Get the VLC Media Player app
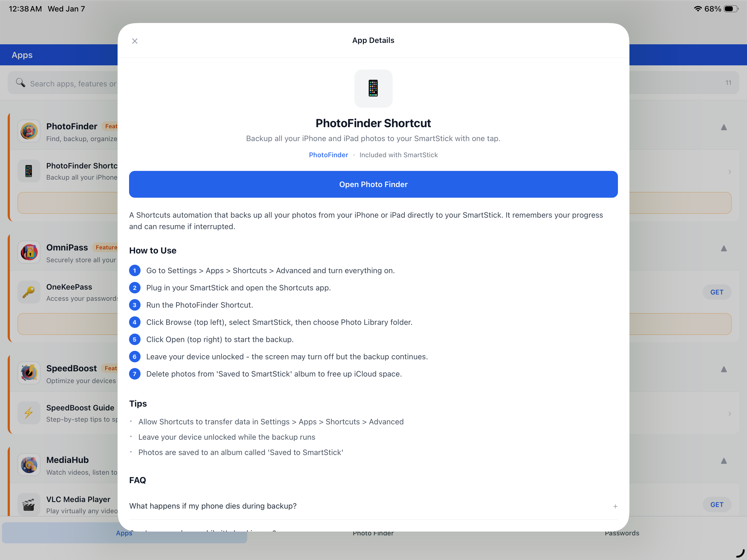Viewport: 747px width, 560px height. pyautogui.click(x=717, y=504)
